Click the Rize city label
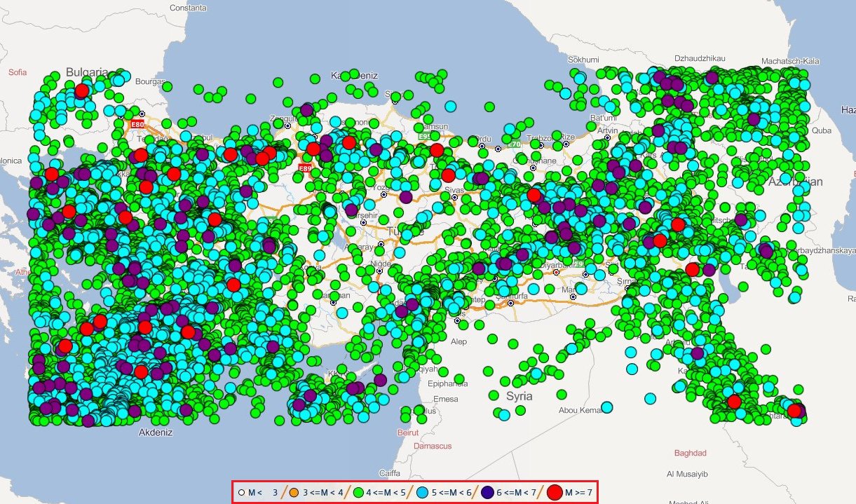The width and height of the screenshot is (856, 504). 569,137
